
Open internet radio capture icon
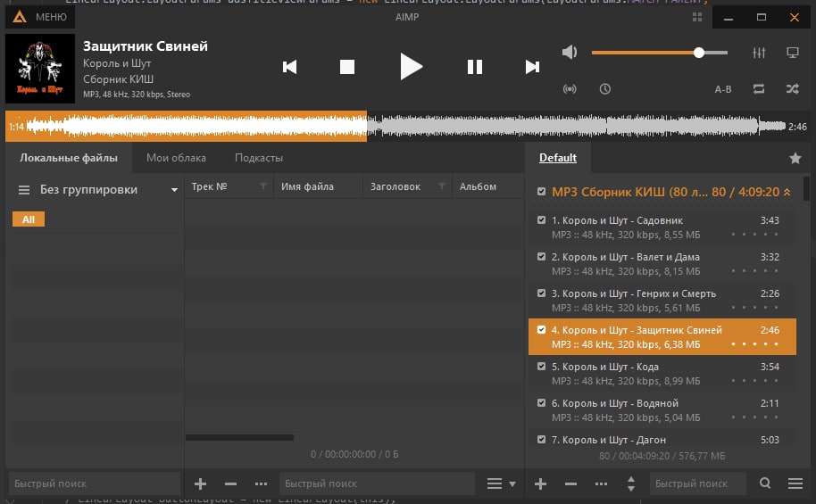point(570,89)
